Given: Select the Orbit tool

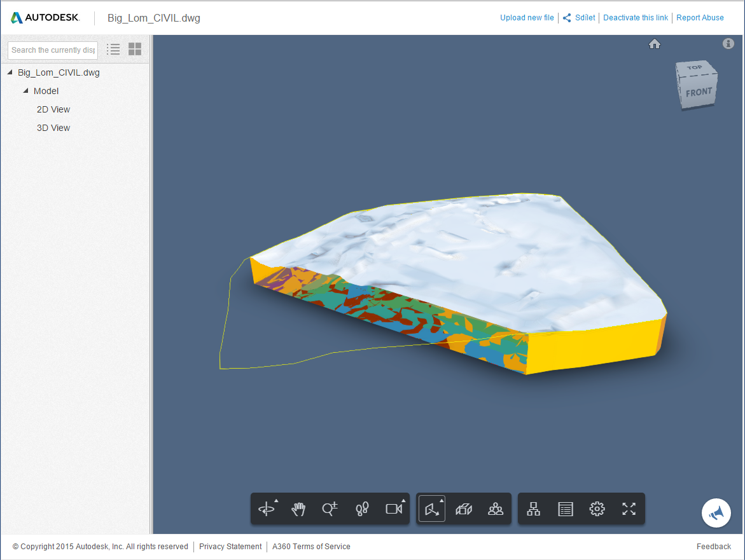Looking at the screenshot, I should (265, 509).
